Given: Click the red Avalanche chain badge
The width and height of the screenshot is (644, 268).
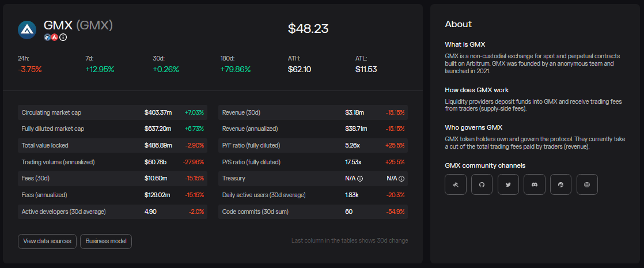Looking at the screenshot, I should pyautogui.click(x=54, y=37).
